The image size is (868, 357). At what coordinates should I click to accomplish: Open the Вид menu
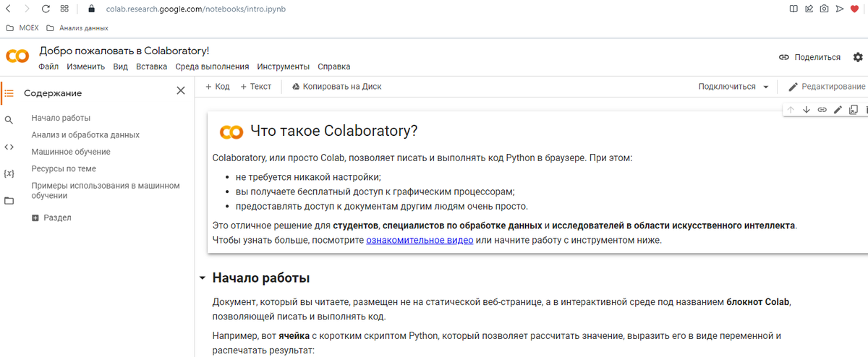pyautogui.click(x=121, y=66)
